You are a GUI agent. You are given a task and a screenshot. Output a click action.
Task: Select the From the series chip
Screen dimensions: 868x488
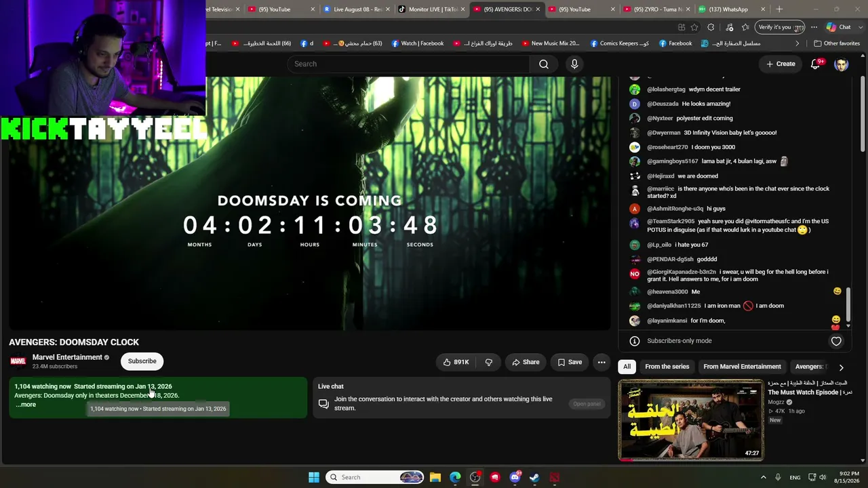667,367
